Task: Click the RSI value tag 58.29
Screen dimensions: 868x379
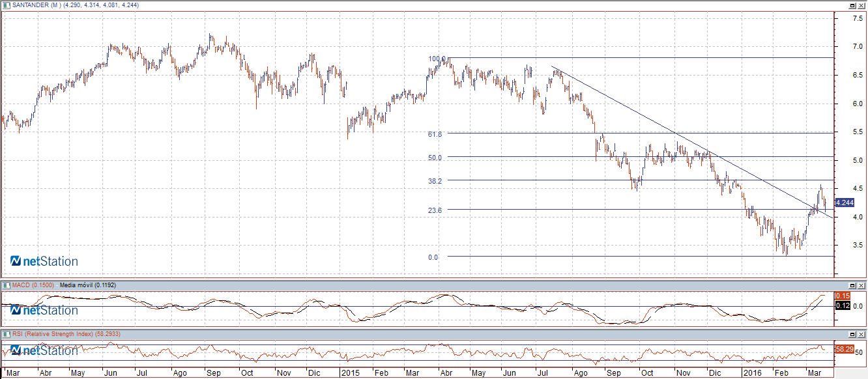Action: 845,349
